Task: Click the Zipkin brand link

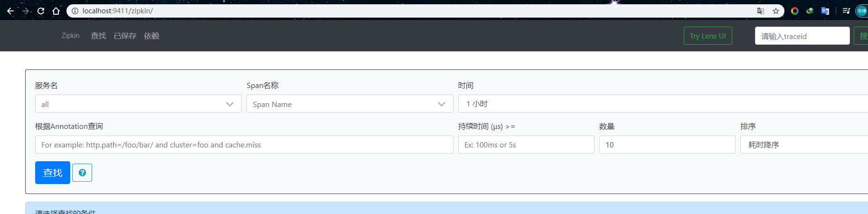Action: point(70,36)
